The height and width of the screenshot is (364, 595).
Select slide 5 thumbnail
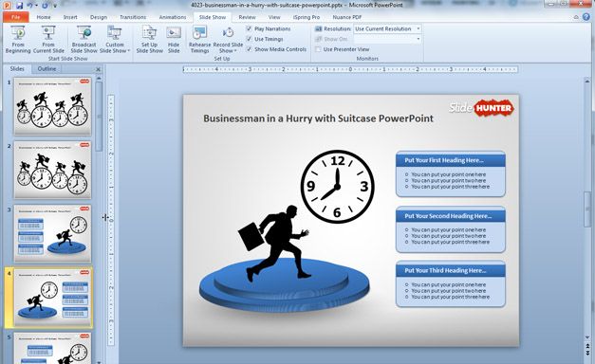(53, 348)
